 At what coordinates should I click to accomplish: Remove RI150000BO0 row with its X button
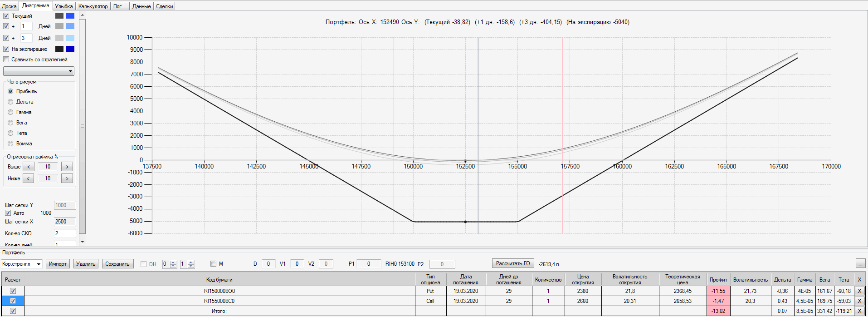pos(859,291)
